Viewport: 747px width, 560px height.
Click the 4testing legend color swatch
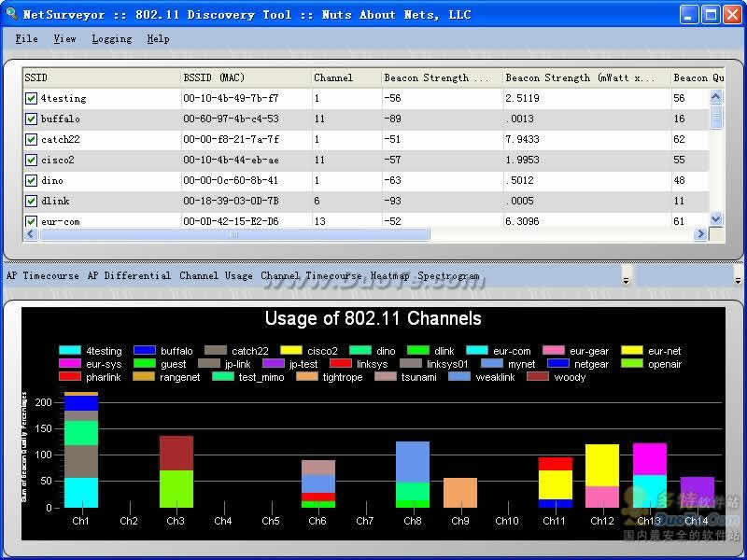tap(70, 351)
